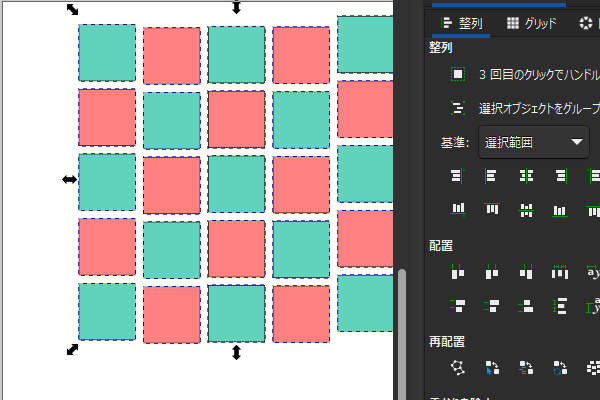Image resolution: width=600 pixels, height=400 pixels.
Task: Click the canvas vertical scrollbar thumb
Action: (401, 335)
